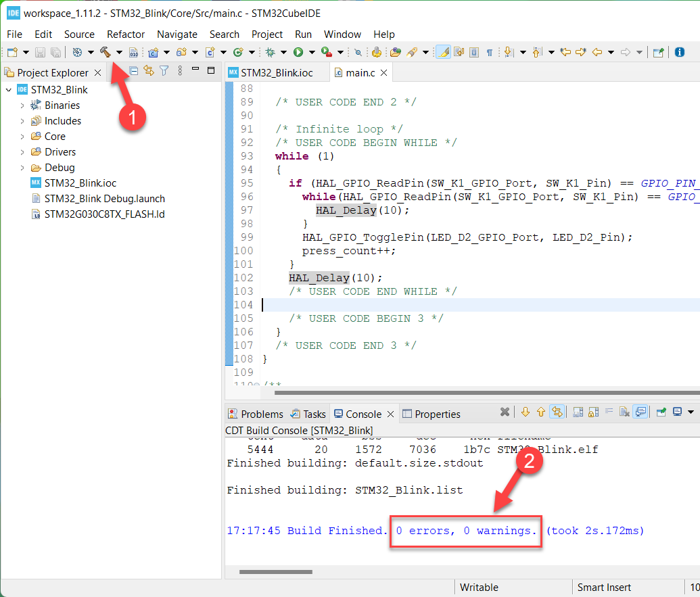Click the Back navigation arrow
This screenshot has height=597, width=700.
(597, 52)
